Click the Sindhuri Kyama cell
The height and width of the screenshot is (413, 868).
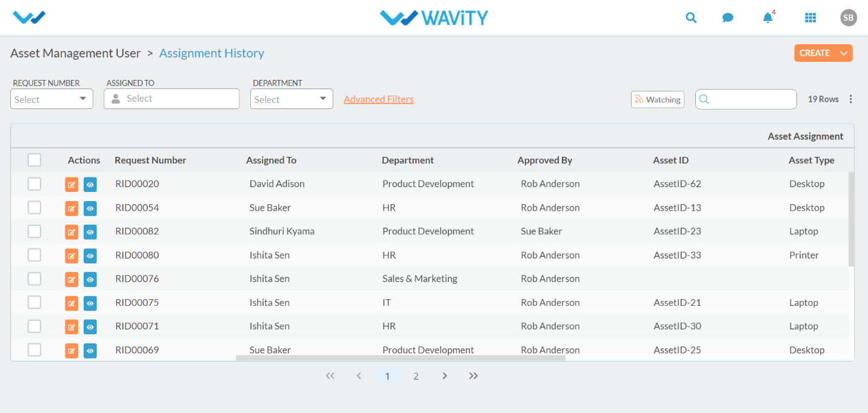282,231
